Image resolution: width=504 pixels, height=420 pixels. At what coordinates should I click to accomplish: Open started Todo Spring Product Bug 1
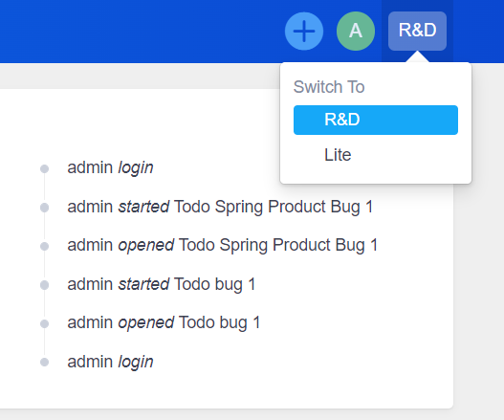click(220, 207)
